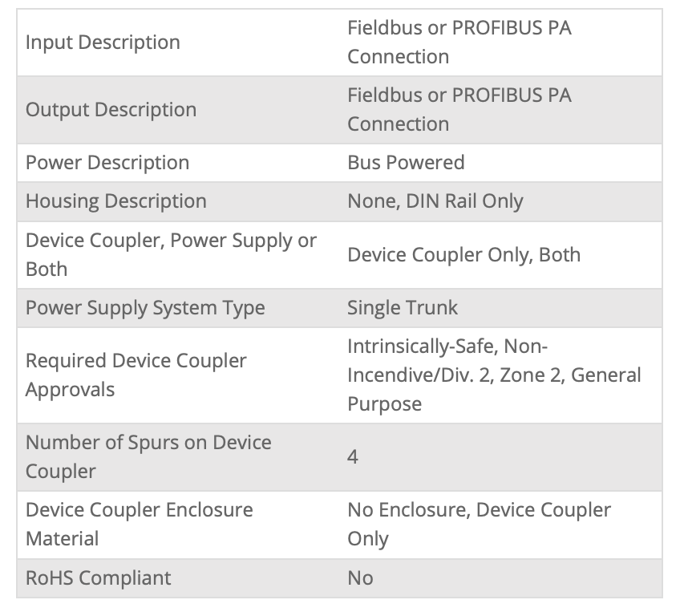Click the "RoHS Compliant" label

98,578
